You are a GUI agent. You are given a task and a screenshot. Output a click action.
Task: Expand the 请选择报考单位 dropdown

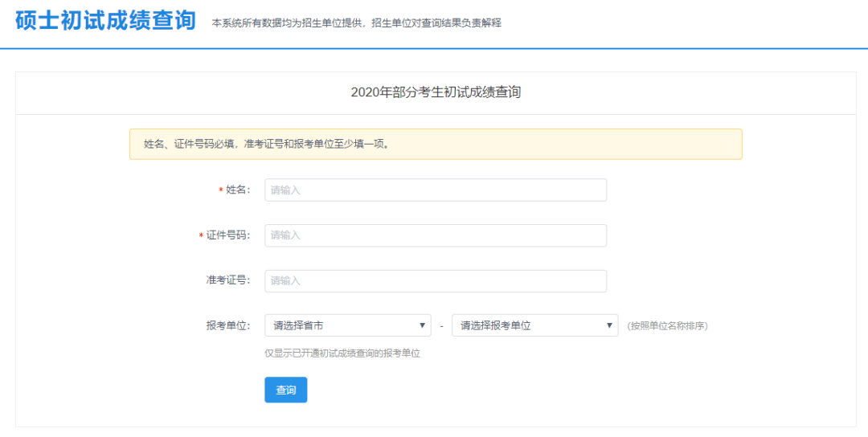534,325
